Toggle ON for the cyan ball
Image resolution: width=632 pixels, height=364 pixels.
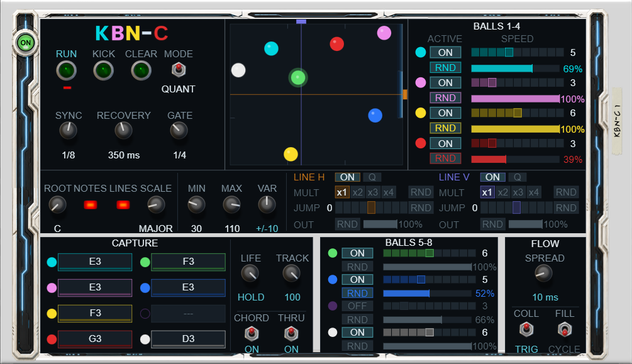pyautogui.click(x=445, y=52)
